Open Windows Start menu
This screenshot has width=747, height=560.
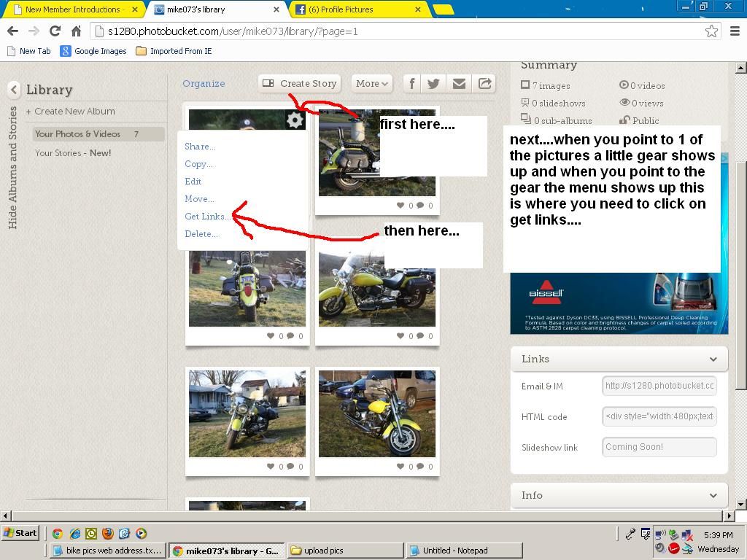20,533
